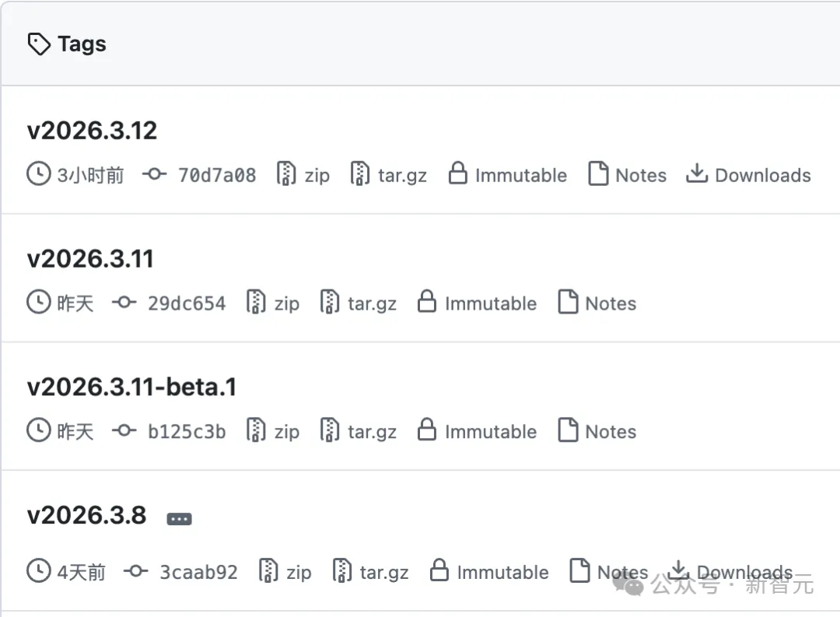Click the zip file icon for v2026.3.12
Image resolution: width=840 pixels, height=617 pixels.
(x=287, y=174)
